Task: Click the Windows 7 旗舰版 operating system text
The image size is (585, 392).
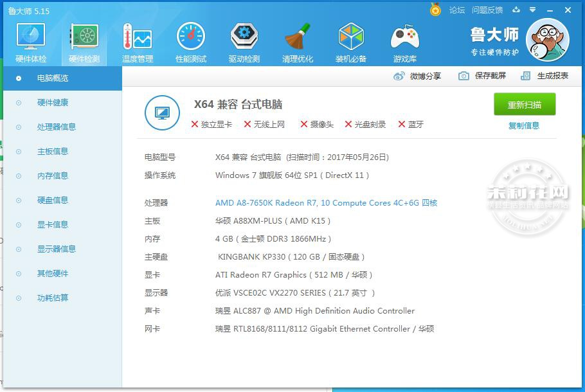Action: 292,175
